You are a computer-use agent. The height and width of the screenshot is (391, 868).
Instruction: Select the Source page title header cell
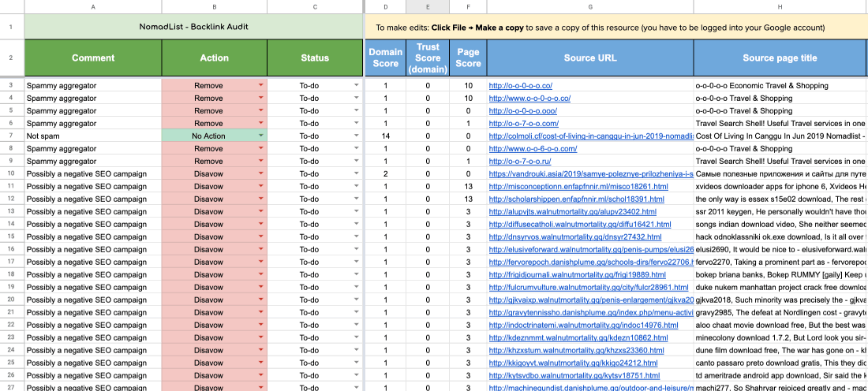[780, 58]
